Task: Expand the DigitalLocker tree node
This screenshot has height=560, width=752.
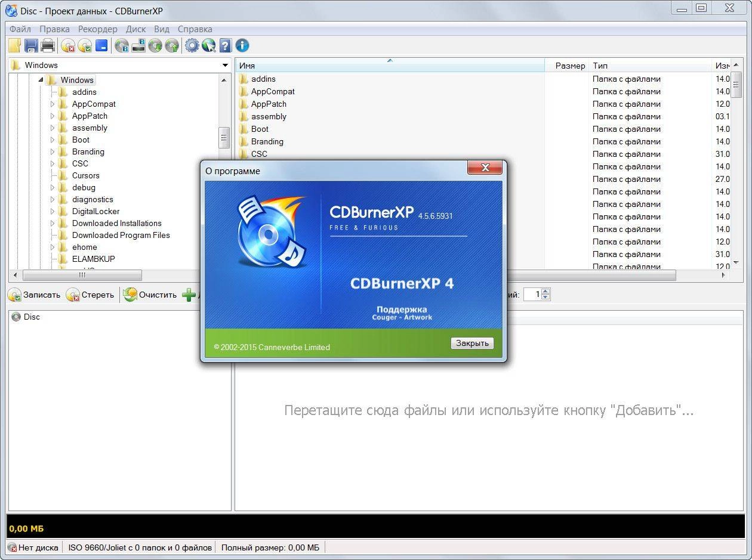Action: coord(53,211)
